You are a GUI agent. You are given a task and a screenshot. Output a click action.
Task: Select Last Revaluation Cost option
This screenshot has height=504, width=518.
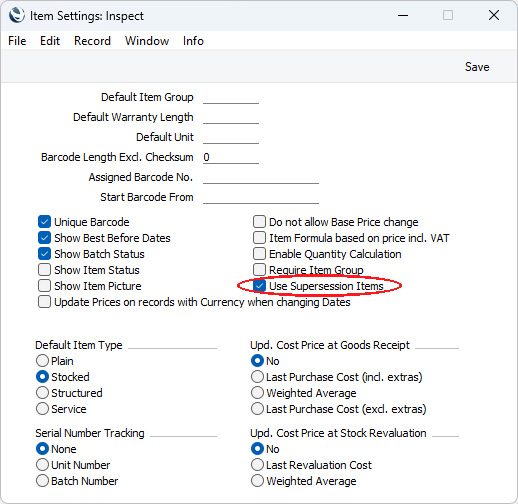tap(257, 465)
